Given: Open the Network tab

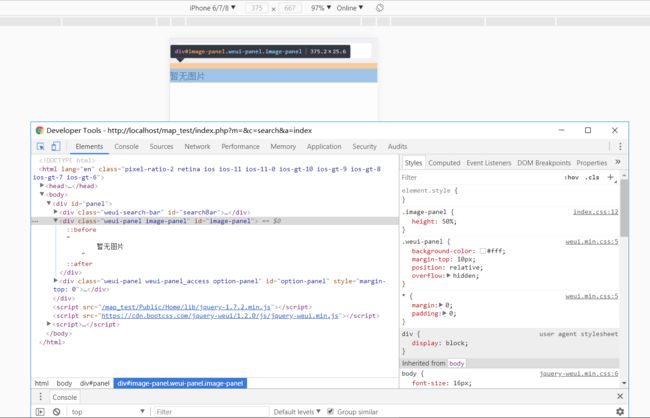Looking at the screenshot, I should [x=197, y=146].
